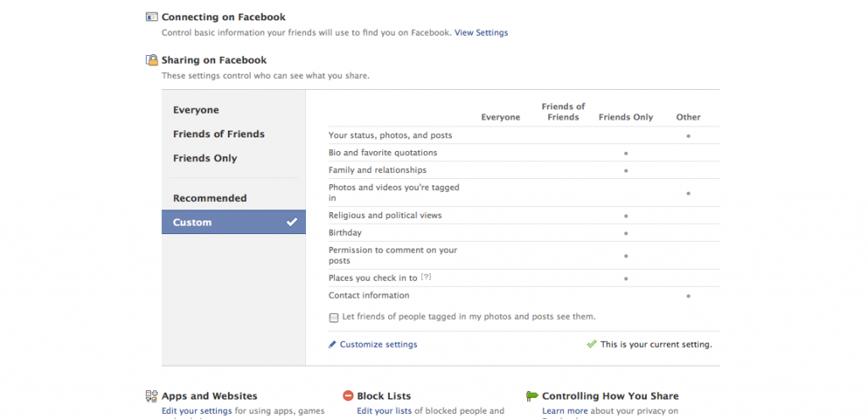
Task: Click 'Photos and videos you're tagged in' row
Action: point(524,193)
